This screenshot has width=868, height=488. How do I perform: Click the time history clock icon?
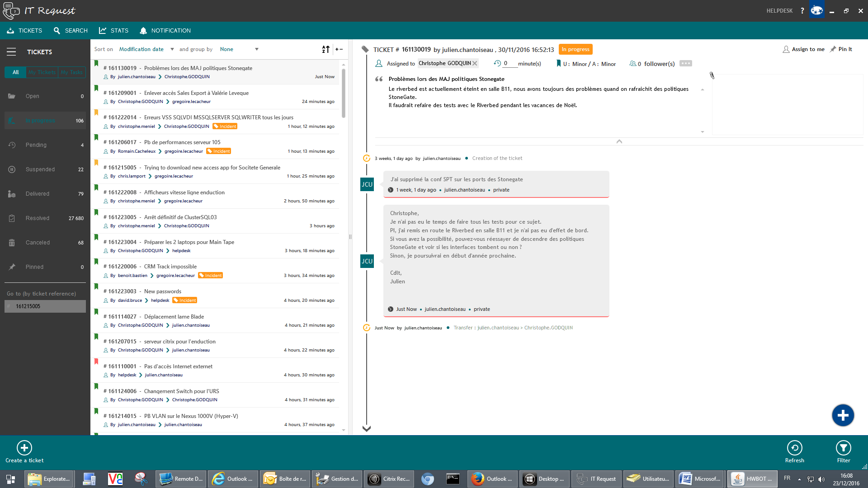[x=497, y=63]
